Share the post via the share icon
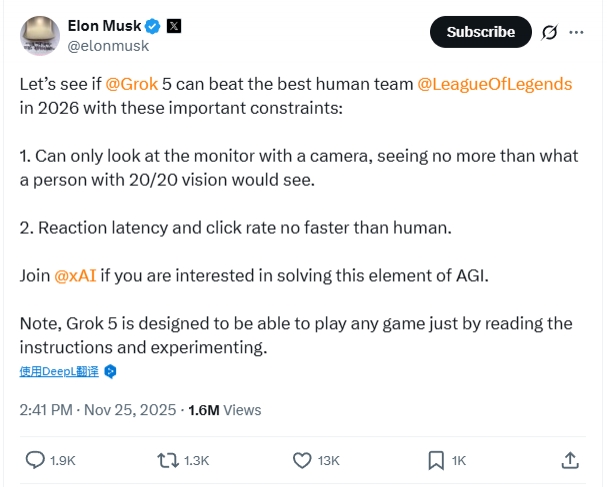Viewport: 607px width, 487px height. 570,460
